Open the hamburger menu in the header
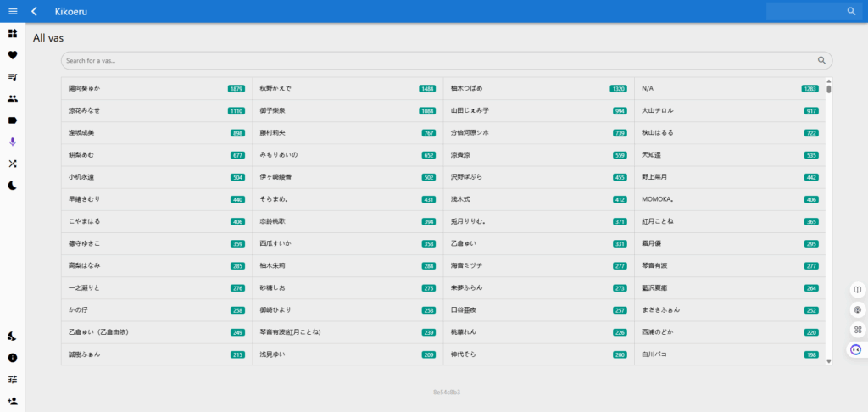868x412 pixels. (x=13, y=11)
